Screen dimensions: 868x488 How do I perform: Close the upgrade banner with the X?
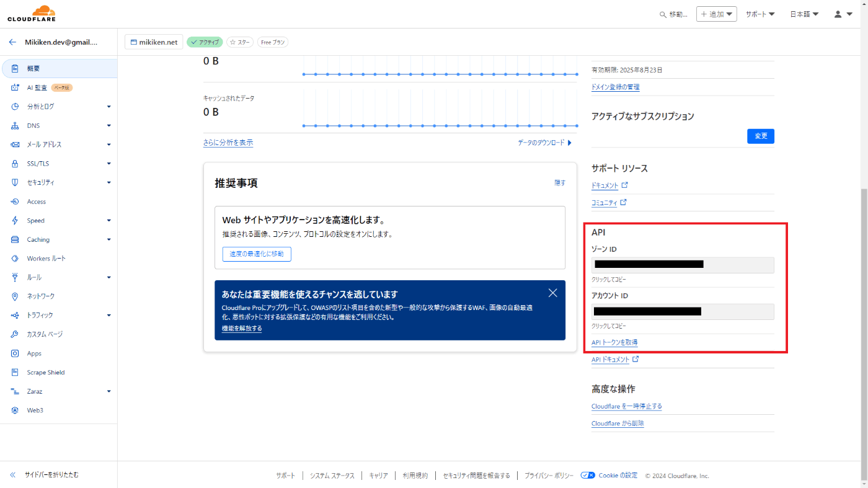pyautogui.click(x=552, y=293)
